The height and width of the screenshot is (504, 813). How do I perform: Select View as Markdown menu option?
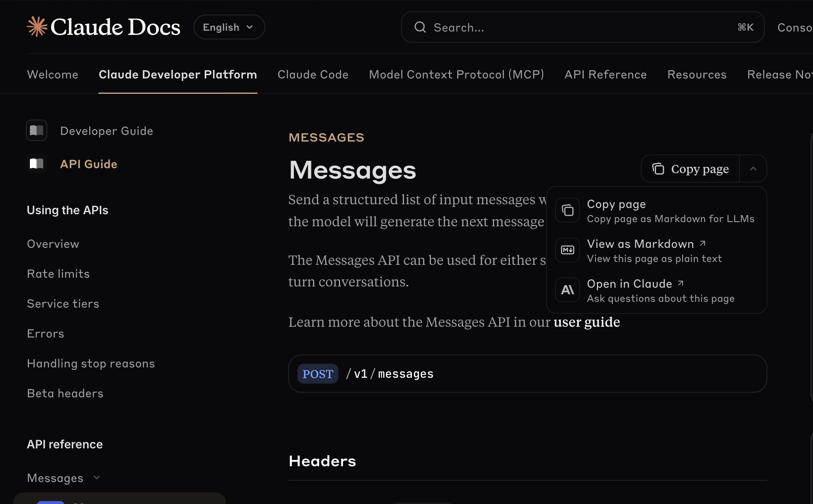[x=640, y=244]
